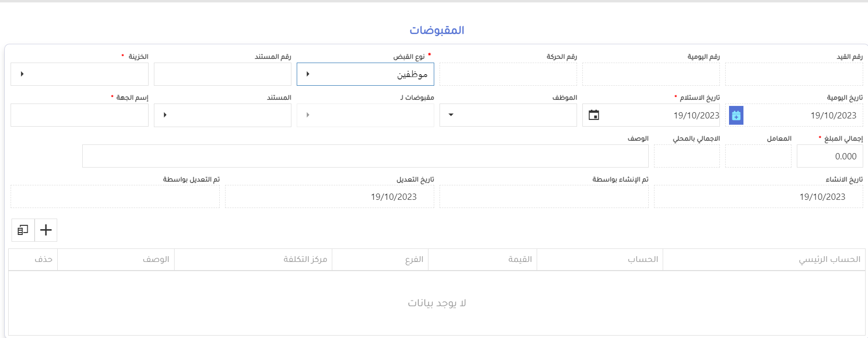The height and width of the screenshot is (338, 868).
Task: Focus the إجمالي المبلغ amount field
Action: pos(829,156)
